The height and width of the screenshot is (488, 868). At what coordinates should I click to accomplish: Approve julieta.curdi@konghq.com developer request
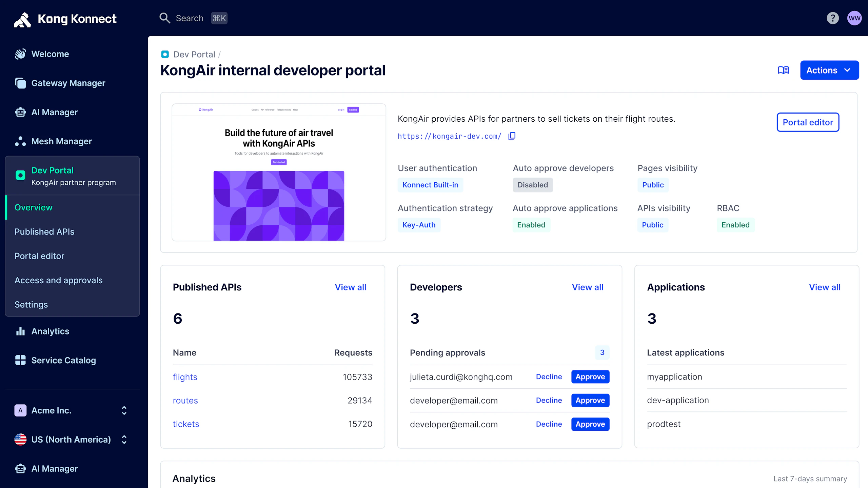[x=590, y=377]
